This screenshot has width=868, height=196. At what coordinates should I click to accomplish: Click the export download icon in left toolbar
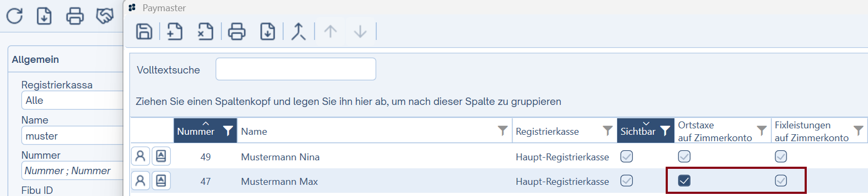(44, 16)
